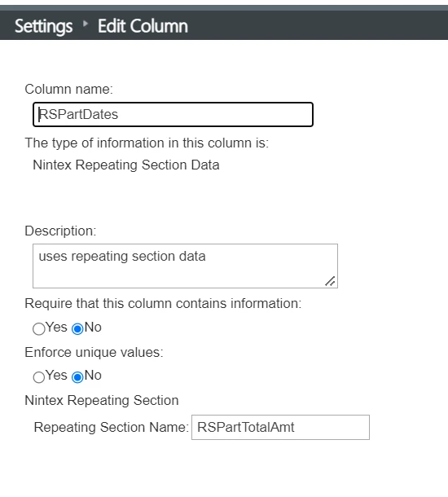Click the 'Repeating Section Name:' label
Viewport: 448px width, 497px height.
[112, 427]
